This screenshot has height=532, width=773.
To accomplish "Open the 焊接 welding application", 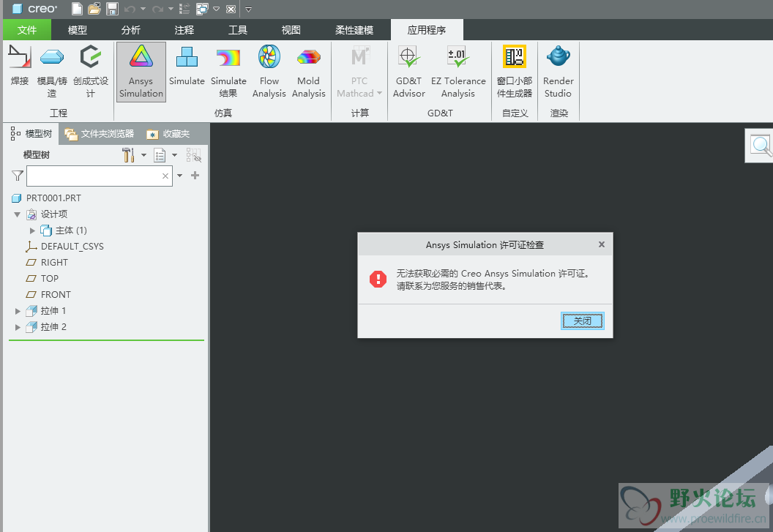I will click(20, 66).
